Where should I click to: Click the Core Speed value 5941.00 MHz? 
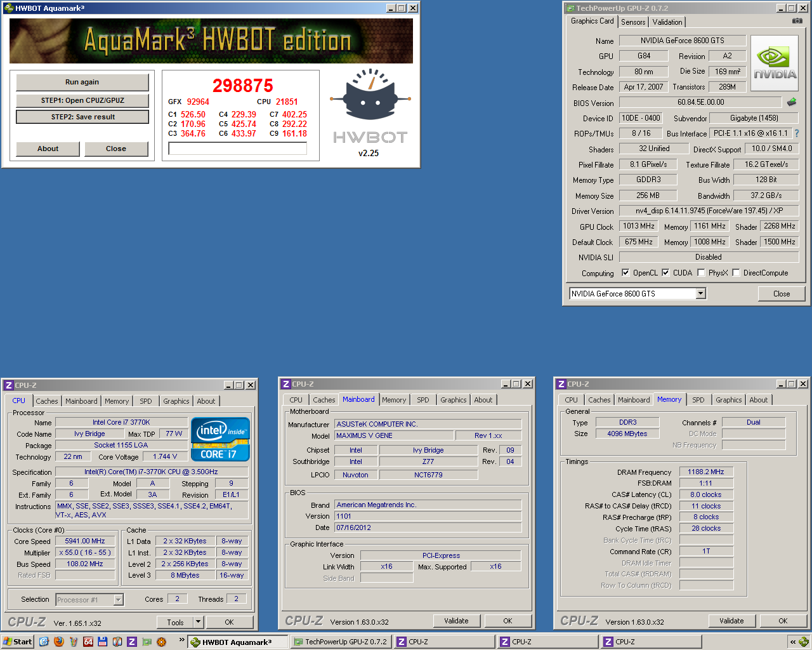[85, 541]
